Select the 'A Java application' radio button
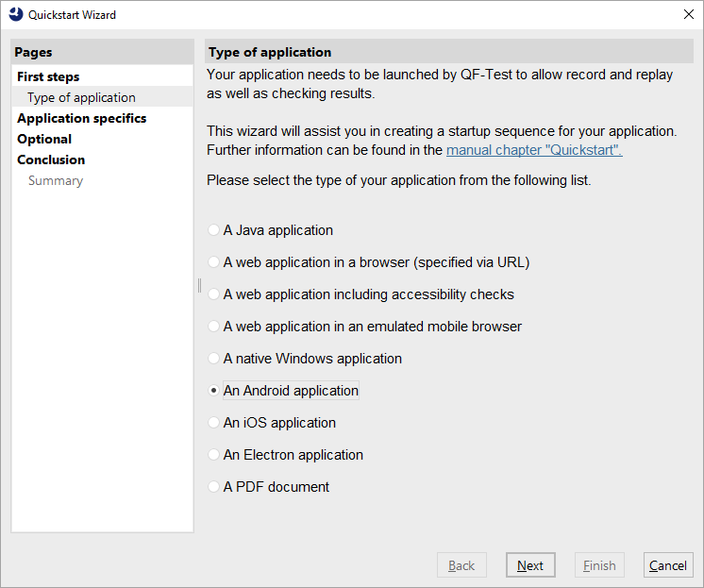Image resolution: width=704 pixels, height=588 pixels. click(214, 230)
